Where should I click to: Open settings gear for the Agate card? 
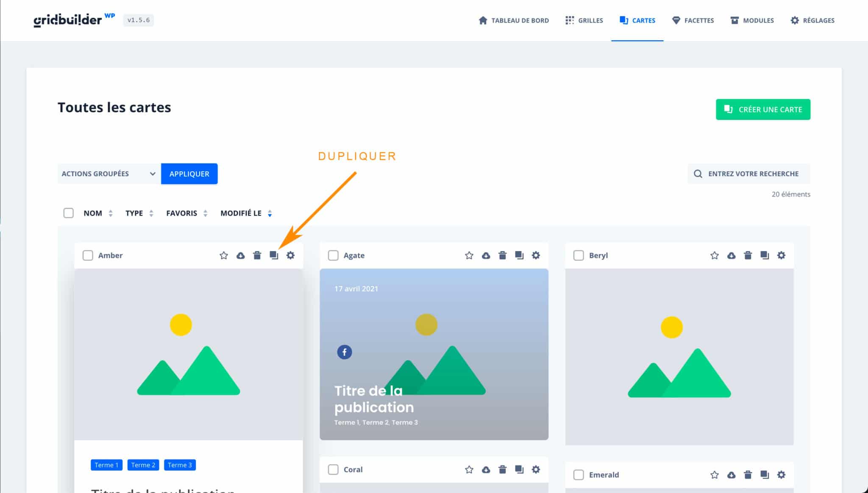[x=536, y=255]
